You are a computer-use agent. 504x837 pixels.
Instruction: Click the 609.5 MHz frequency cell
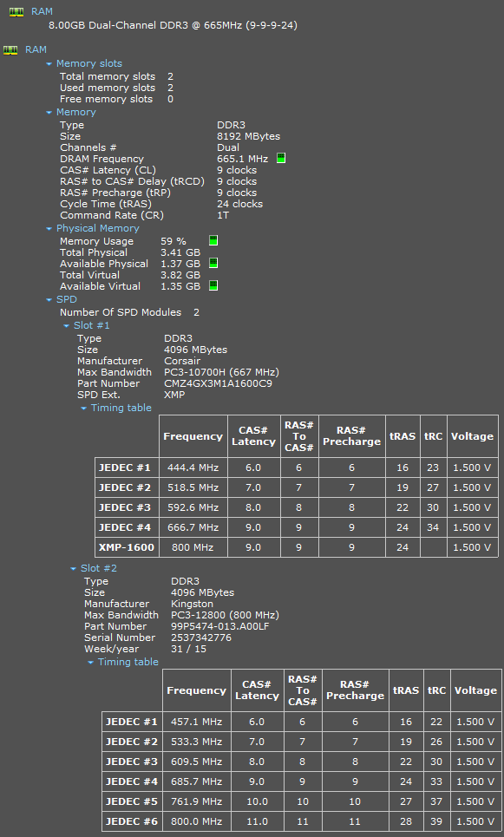[196, 762]
